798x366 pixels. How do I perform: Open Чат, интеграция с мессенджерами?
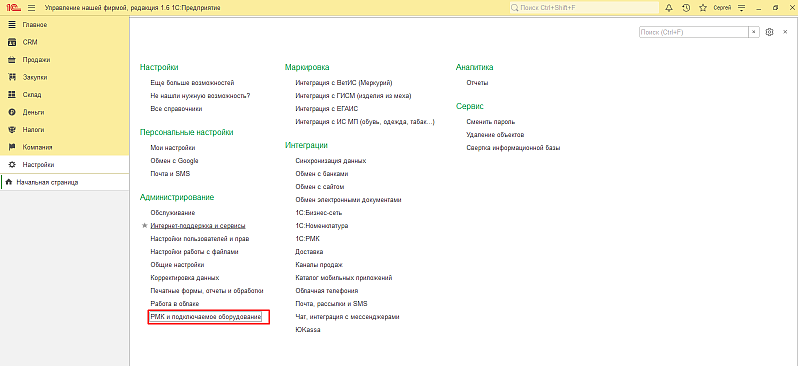point(347,317)
